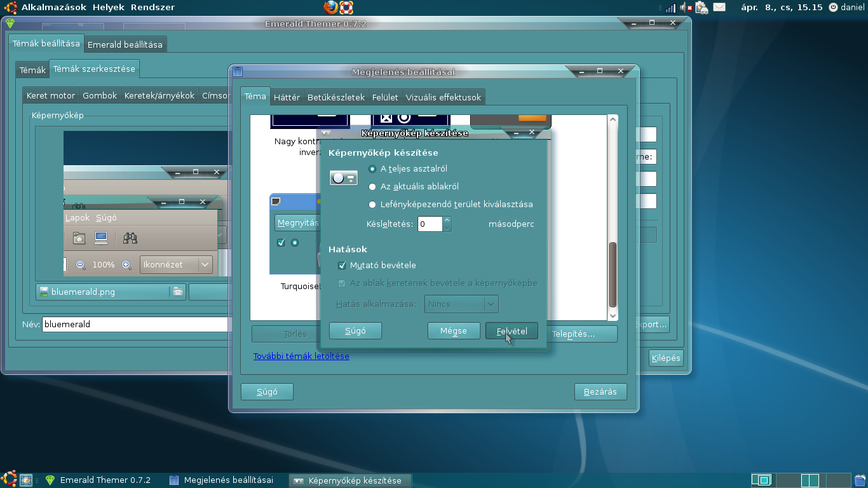
Task: Open the date and time clock applet
Action: click(782, 8)
